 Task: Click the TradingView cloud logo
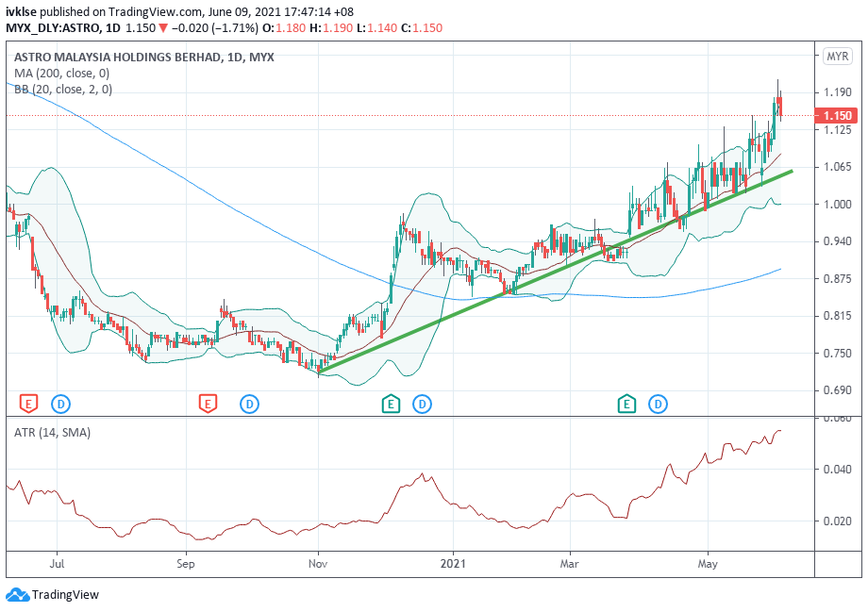pos(17,595)
